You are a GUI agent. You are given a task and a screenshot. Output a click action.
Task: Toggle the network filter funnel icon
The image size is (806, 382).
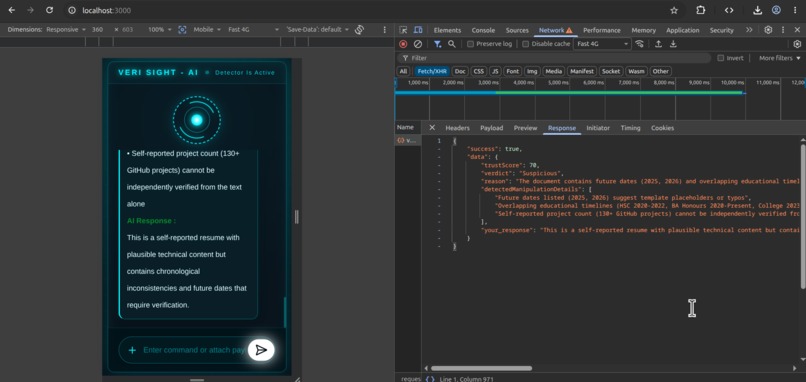click(x=437, y=44)
